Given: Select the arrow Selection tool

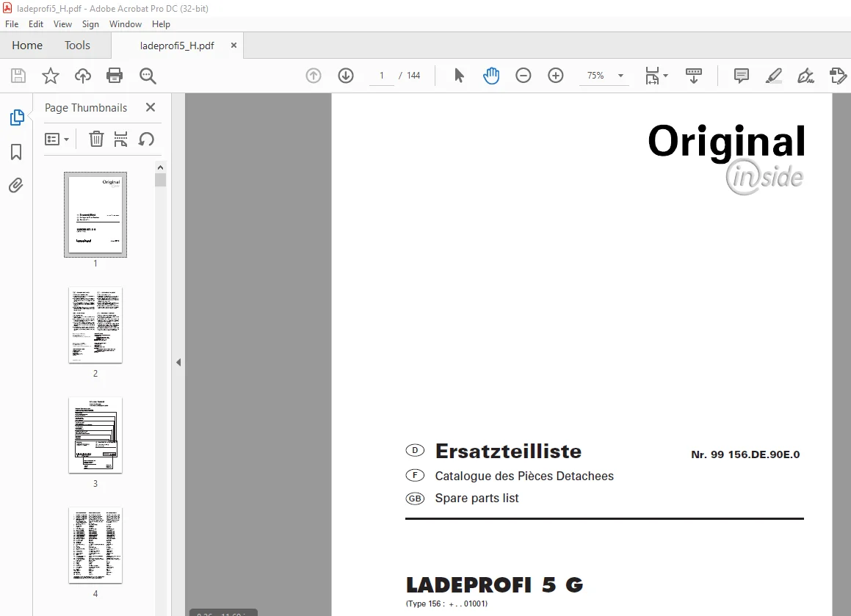Looking at the screenshot, I should 459,76.
